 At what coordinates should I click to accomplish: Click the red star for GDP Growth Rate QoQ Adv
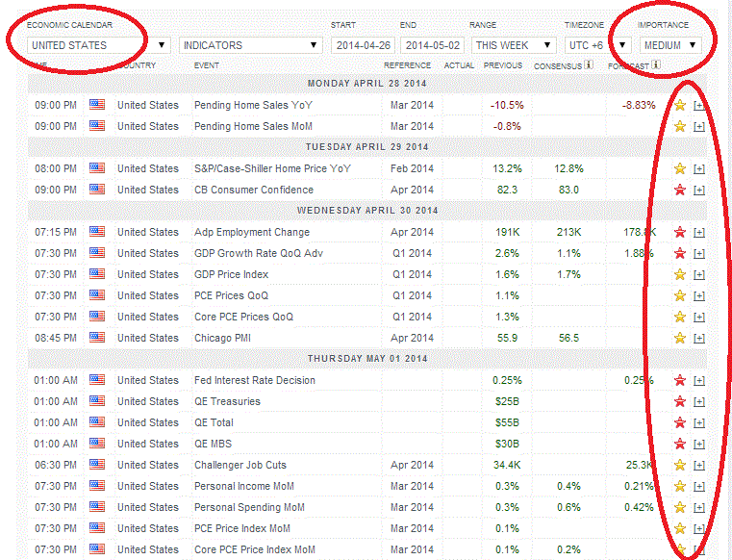[x=680, y=253]
